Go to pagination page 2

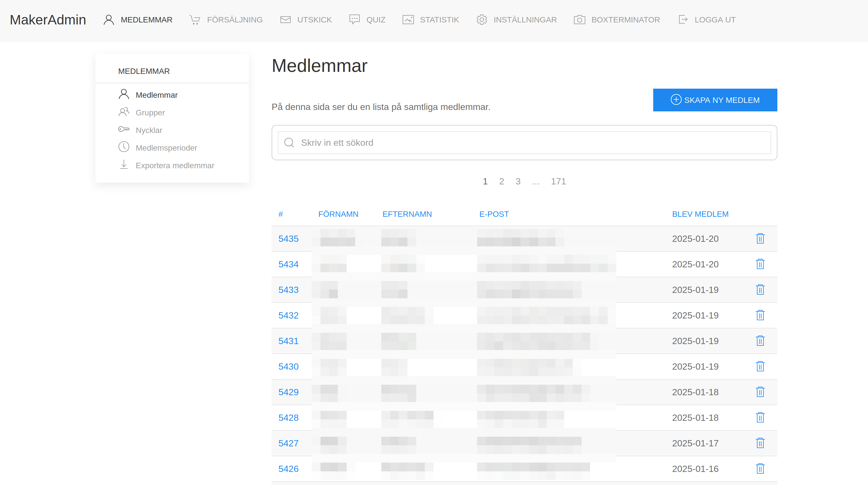[501, 181]
